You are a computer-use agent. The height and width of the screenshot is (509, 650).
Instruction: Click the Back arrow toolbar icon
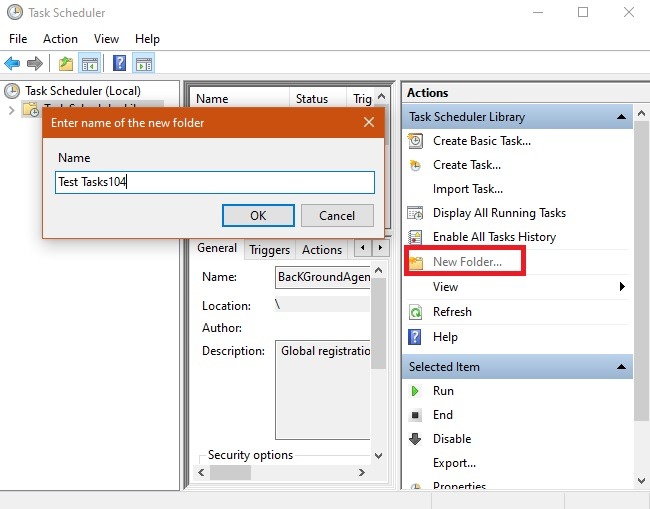tap(12, 63)
